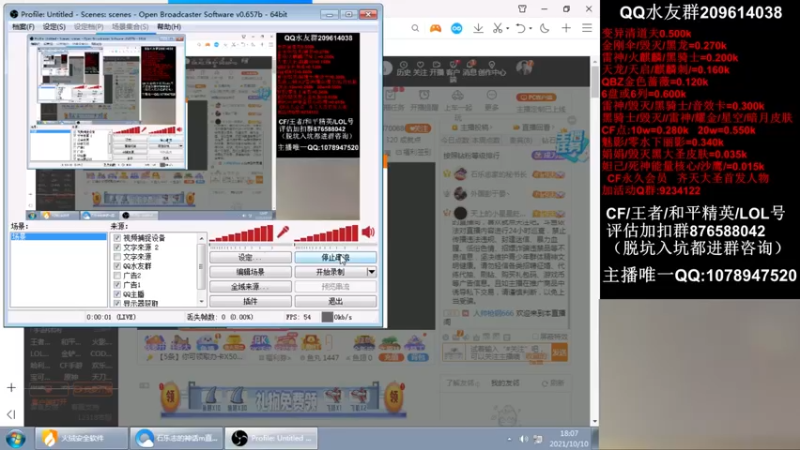Click the sources list scrollbar down arrow
The image size is (800, 450).
(202, 302)
